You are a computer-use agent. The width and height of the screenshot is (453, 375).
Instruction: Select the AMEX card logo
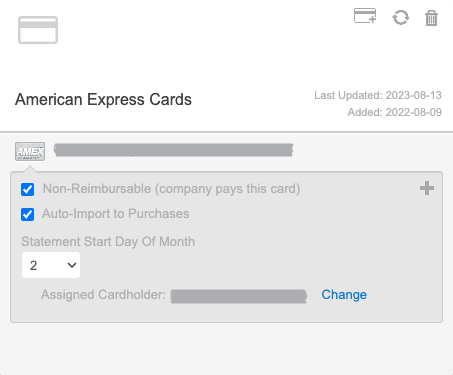[30, 151]
